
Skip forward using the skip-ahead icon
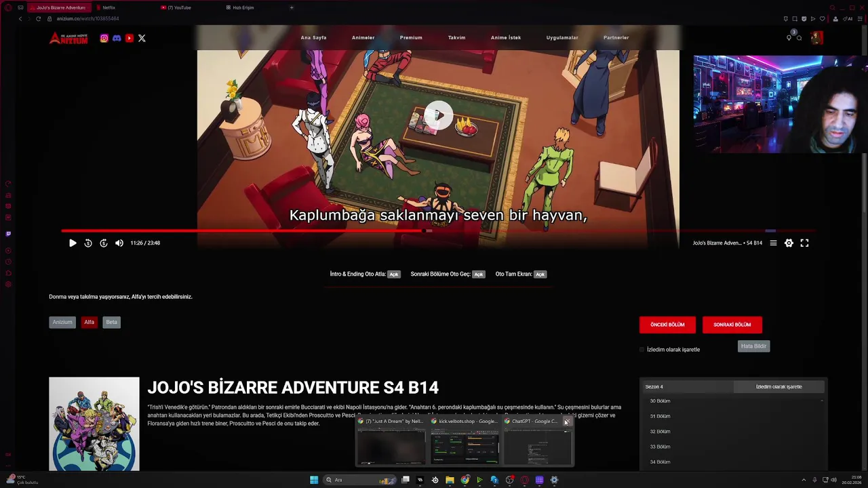click(x=104, y=243)
